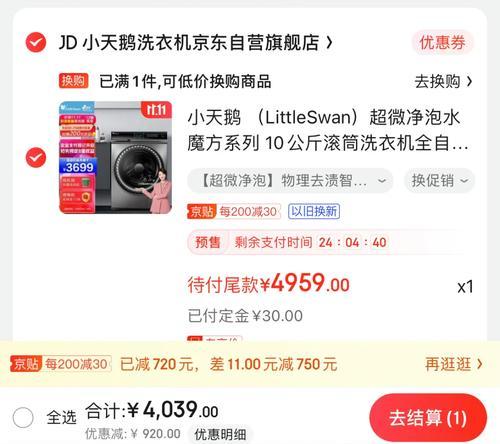Click 再逛逛 to keep browsing
The width and height of the screenshot is (500, 444).
point(454,364)
